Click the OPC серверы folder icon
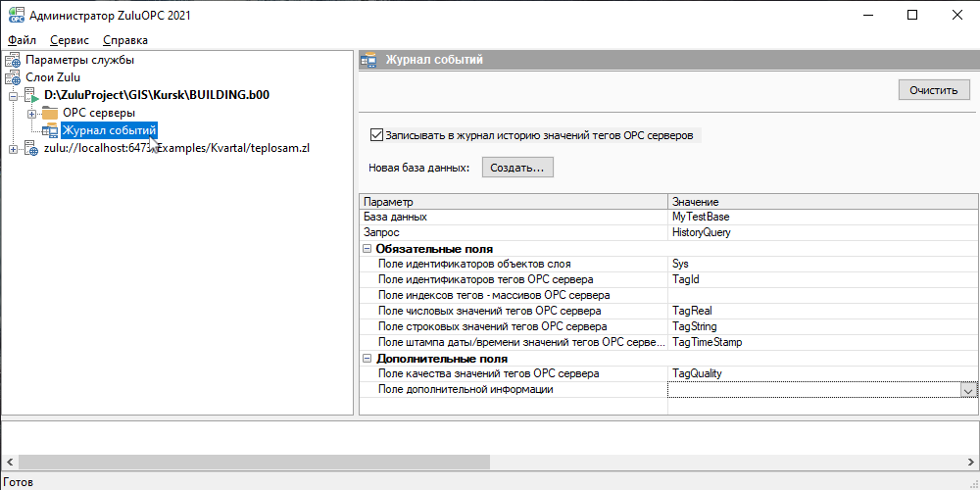 click(x=50, y=114)
